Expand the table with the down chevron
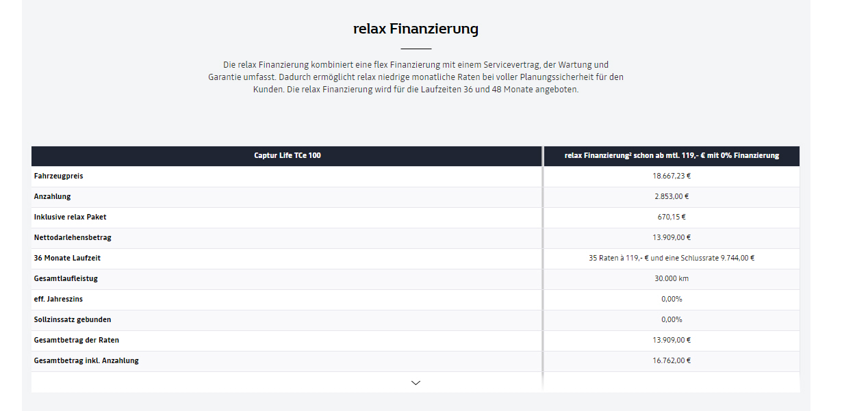This screenshot has height=411, width=868. [416, 383]
